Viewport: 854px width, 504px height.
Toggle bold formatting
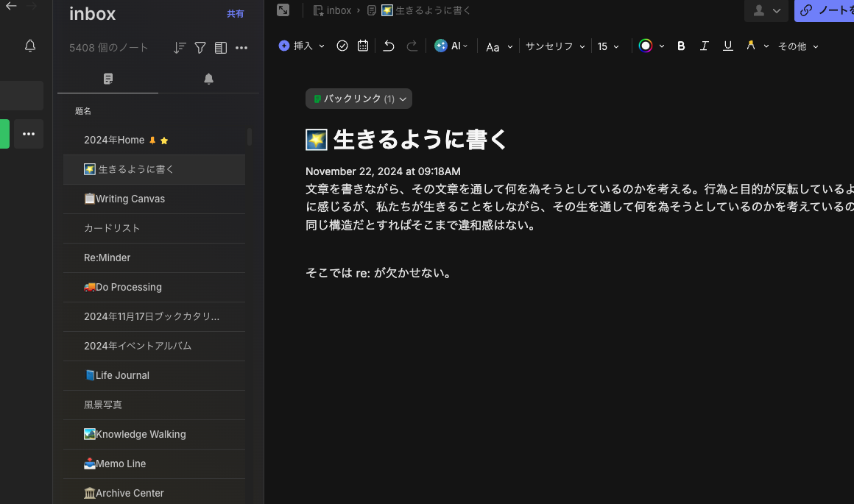click(681, 46)
